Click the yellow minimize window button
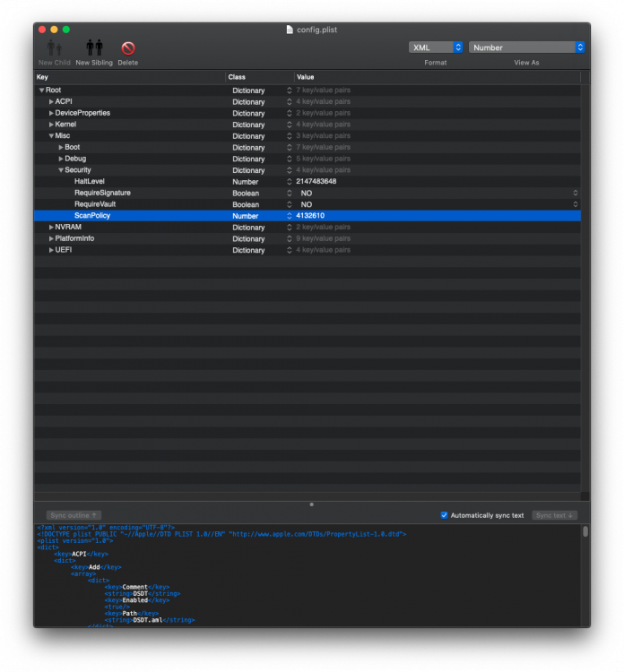Viewport: 624px width, 672px height. pyautogui.click(x=54, y=30)
